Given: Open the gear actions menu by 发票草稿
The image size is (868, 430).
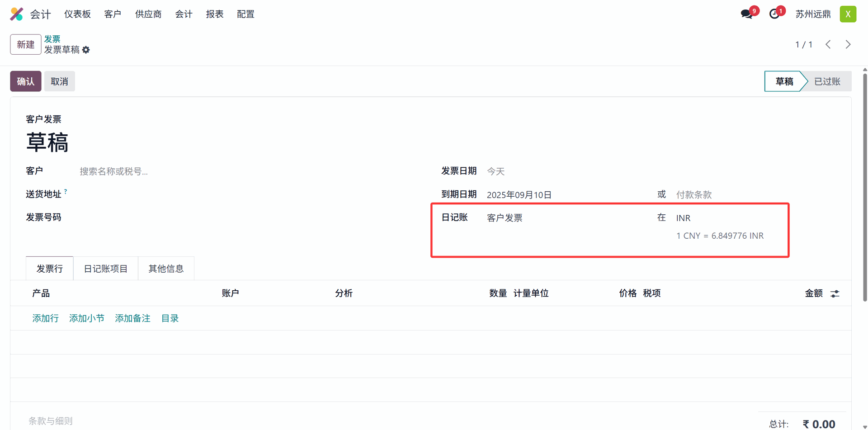Looking at the screenshot, I should tap(86, 50).
